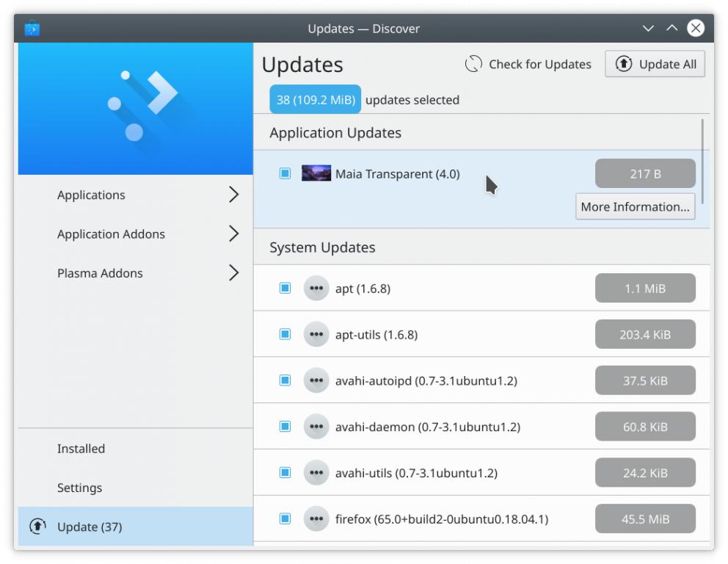Open the Application Addons sidebar entry
Image resolution: width=728 pixels, height=564 pixels.
[136, 234]
